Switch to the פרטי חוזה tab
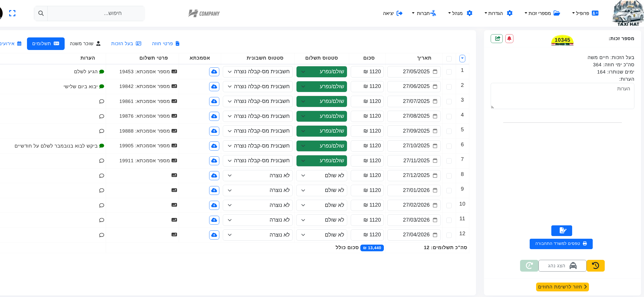The image size is (644, 297). pos(166,44)
